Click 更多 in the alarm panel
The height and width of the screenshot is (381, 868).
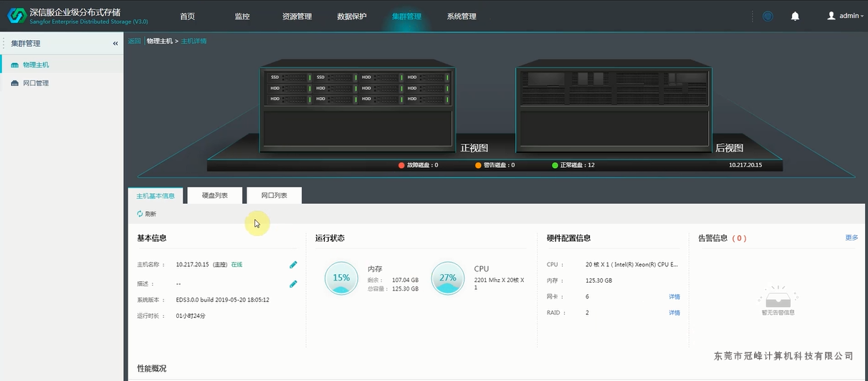click(x=852, y=237)
